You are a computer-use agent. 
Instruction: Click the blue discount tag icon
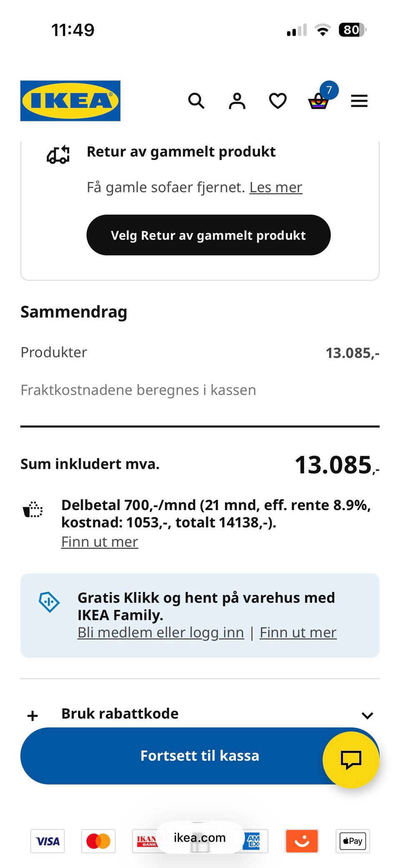49,602
